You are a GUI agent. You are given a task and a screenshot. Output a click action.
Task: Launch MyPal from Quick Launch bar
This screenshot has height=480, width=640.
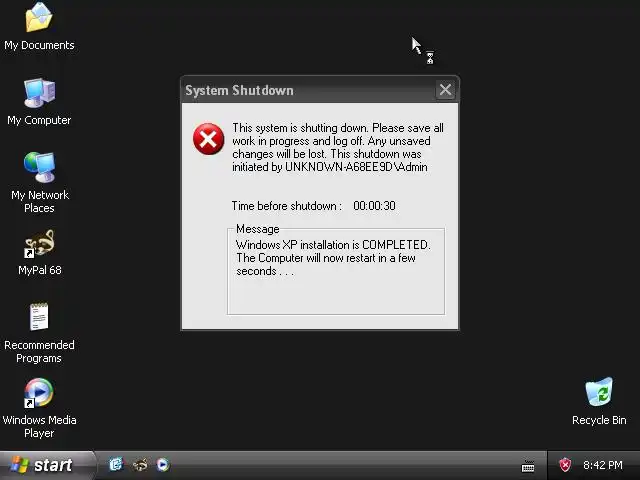(140, 464)
